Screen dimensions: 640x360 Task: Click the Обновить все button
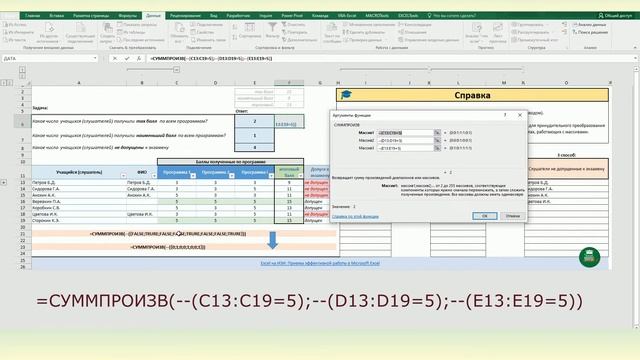click(x=179, y=33)
